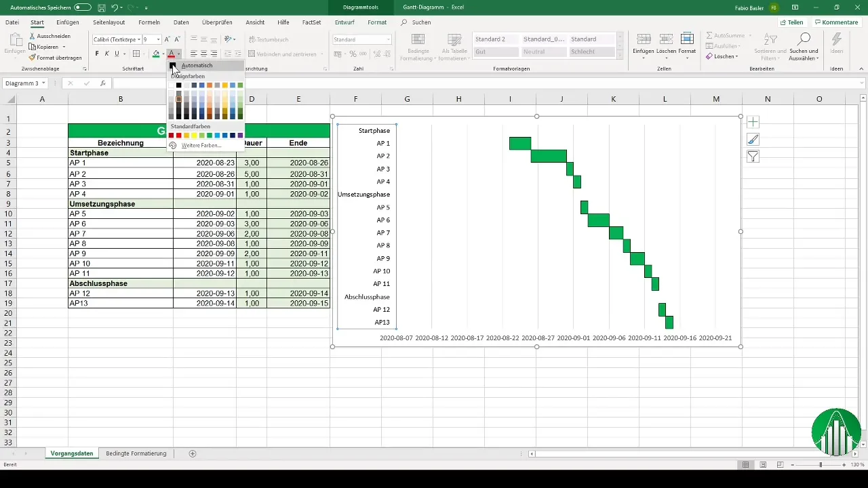
Task: Apply italic with the K button
Action: click(x=106, y=54)
